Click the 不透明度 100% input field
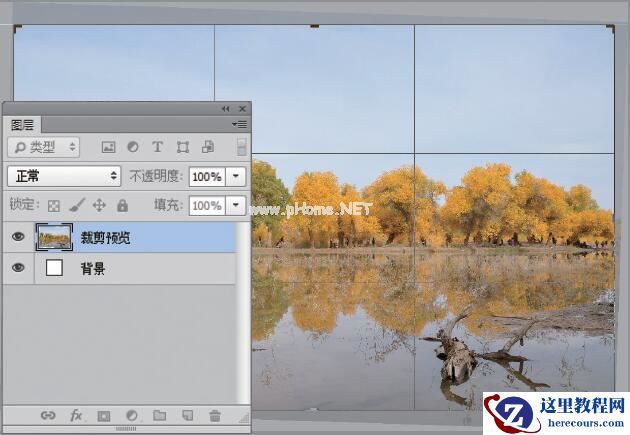Viewport: 630px width, 435px height. [x=207, y=176]
